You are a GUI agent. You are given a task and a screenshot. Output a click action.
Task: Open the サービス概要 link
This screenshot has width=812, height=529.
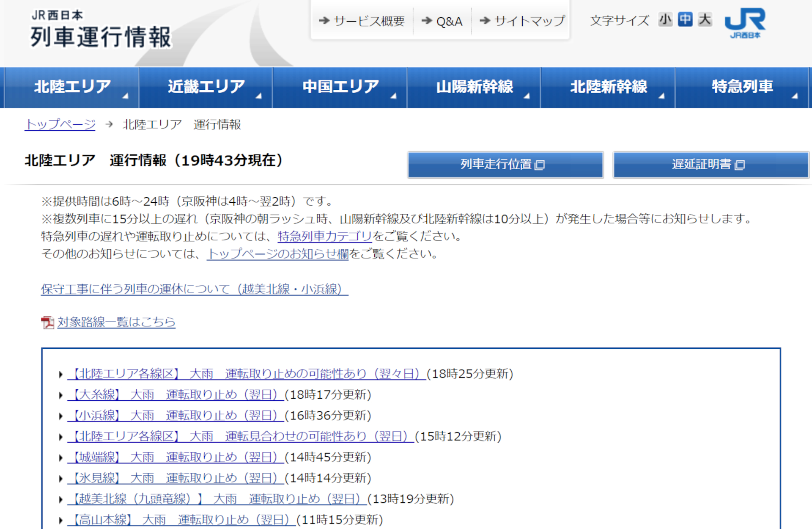point(369,21)
